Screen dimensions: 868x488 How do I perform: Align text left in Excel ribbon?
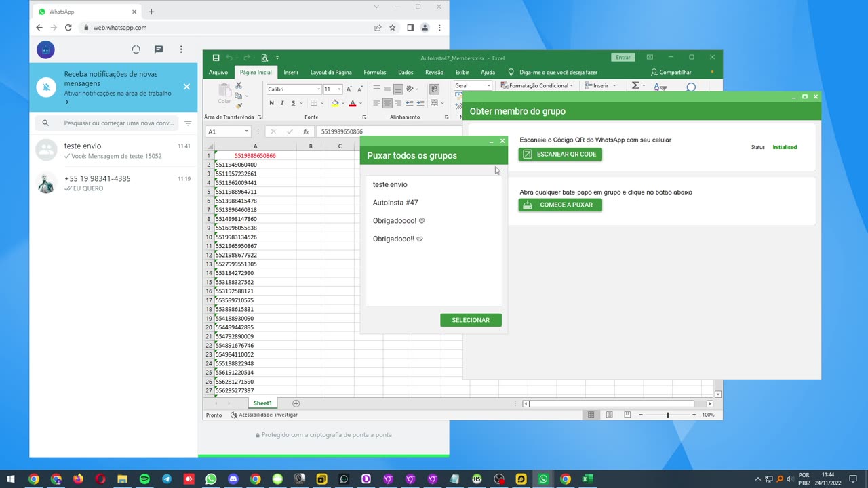pos(376,103)
